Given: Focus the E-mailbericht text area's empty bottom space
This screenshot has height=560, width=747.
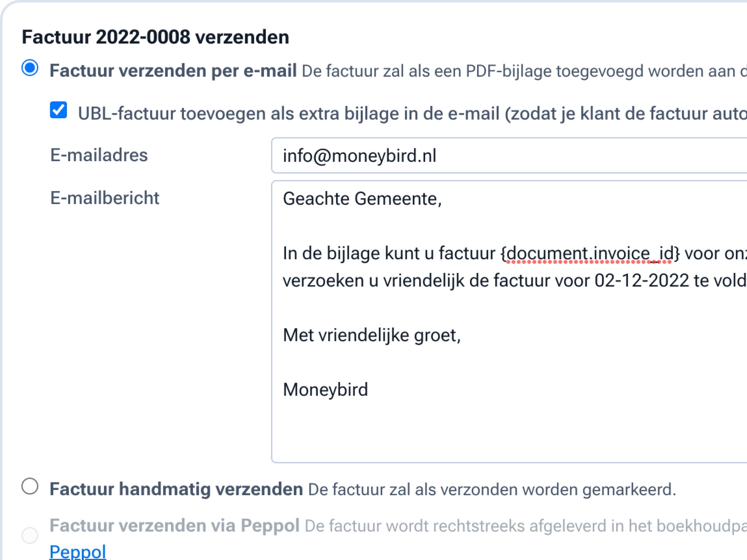Looking at the screenshot, I should 506,436.
